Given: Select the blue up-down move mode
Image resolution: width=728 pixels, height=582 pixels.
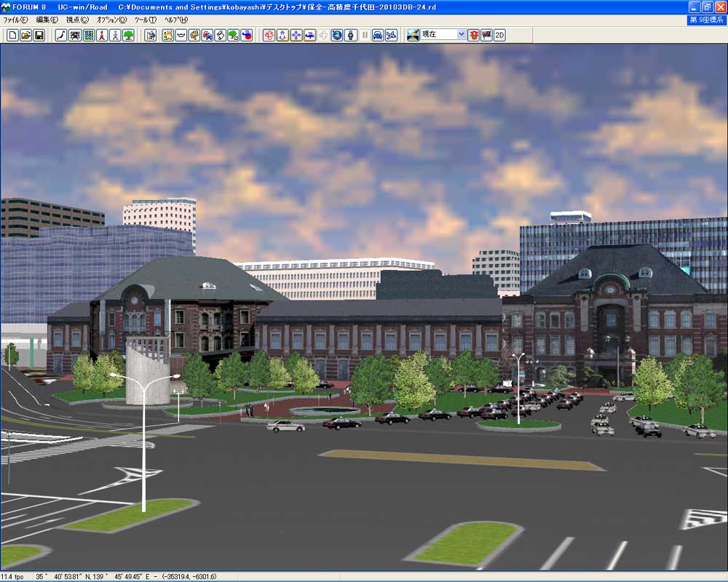Looking at the screenshot, I should [282, 35].
